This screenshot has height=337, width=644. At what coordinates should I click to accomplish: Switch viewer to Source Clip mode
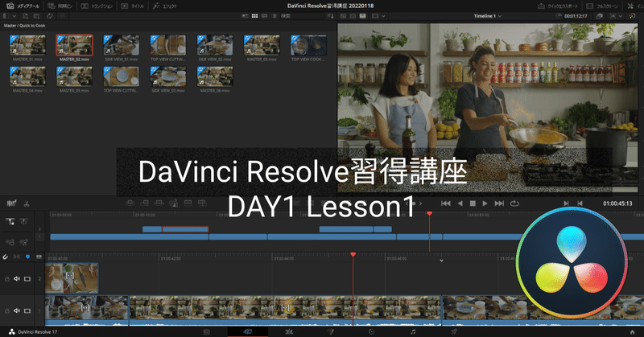tap(344, 16)
